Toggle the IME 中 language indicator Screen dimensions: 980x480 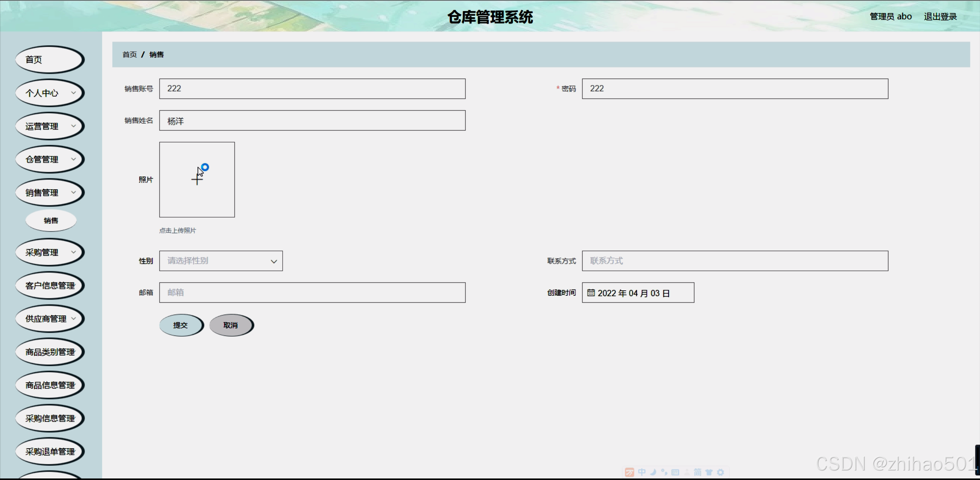click(642, 472)
